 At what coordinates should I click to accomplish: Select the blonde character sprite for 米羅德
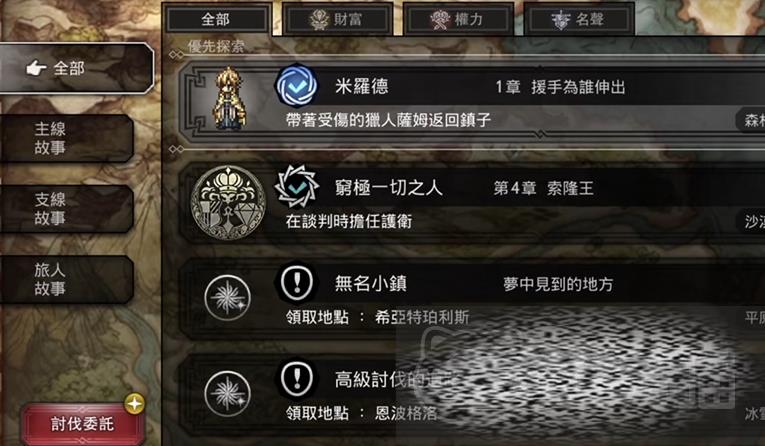click(230, 99)
